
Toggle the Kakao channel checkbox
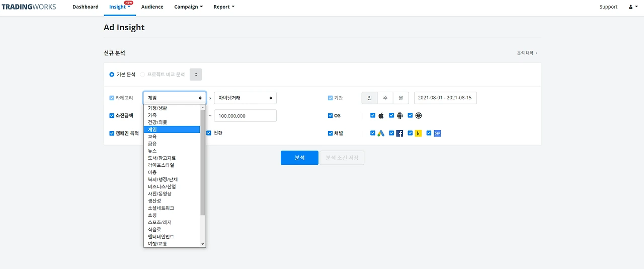410,133
